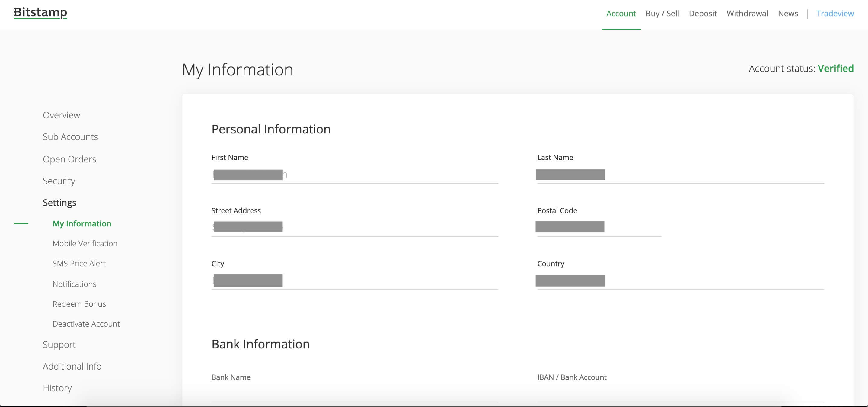The height and width of the screenshot is (407, 868).
Task: Click Redeem Bonus option
Action: click(79, 304)
